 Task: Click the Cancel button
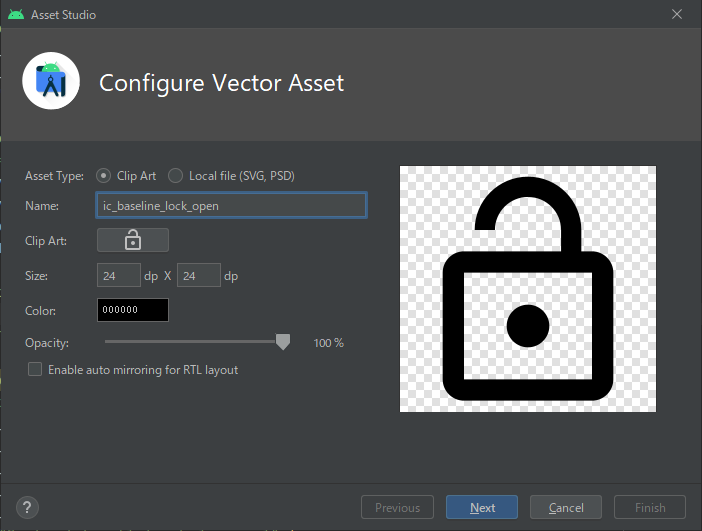566,507
